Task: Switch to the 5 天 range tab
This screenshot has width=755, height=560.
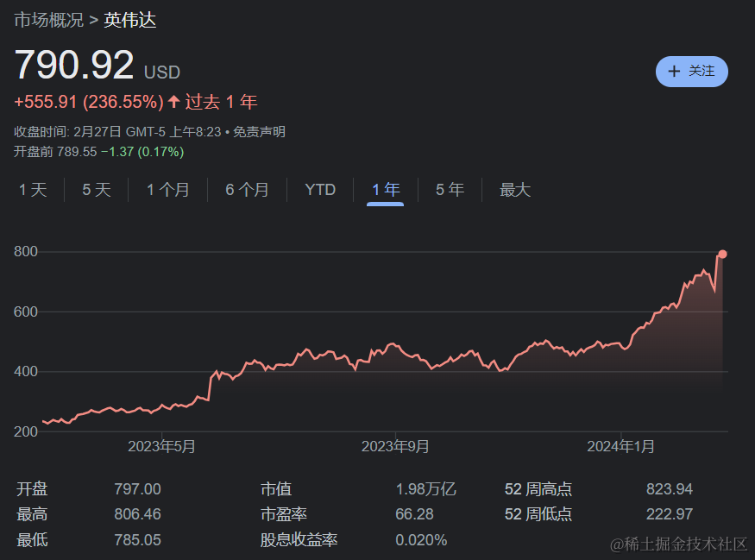Action: click(97, 190)
